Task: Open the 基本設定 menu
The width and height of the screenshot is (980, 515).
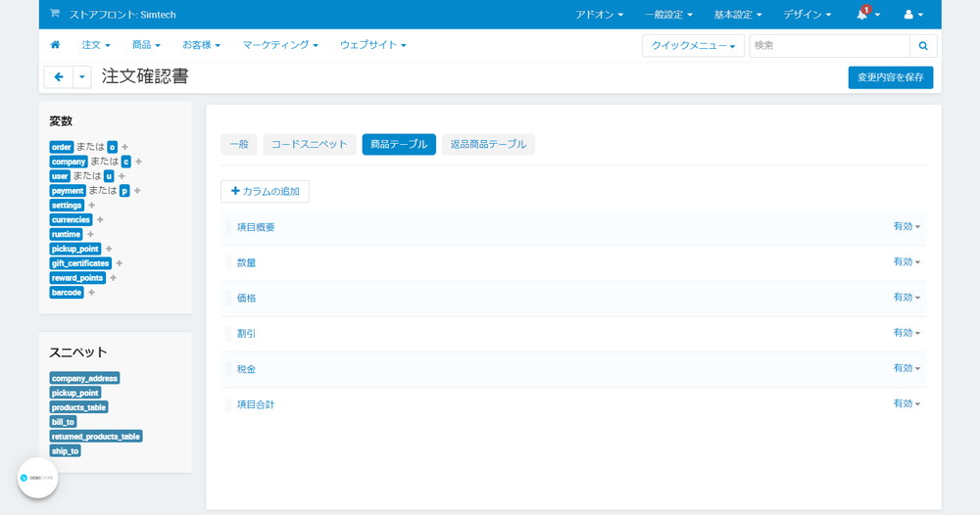Action: pos(738,15)
